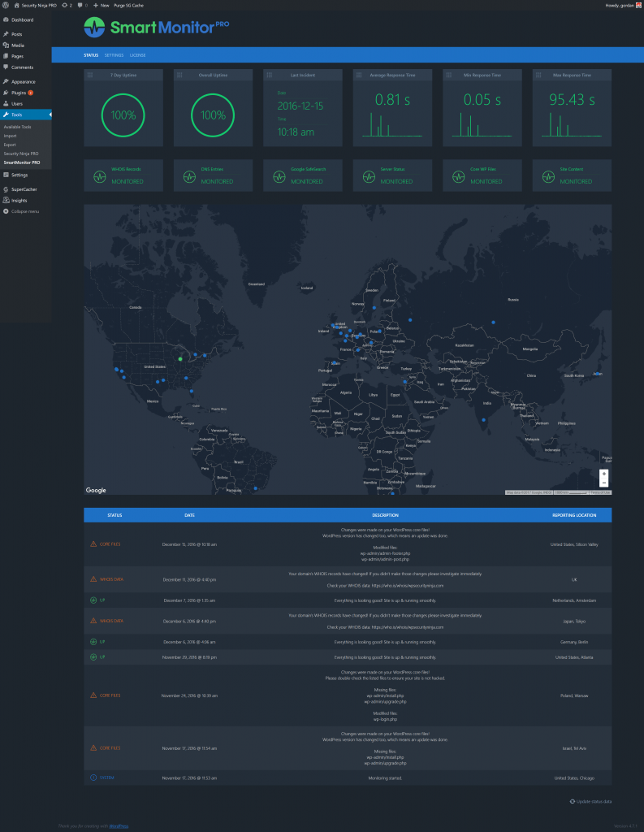
Task: Click the Site Content monitored icon
Action: point(548,176)
